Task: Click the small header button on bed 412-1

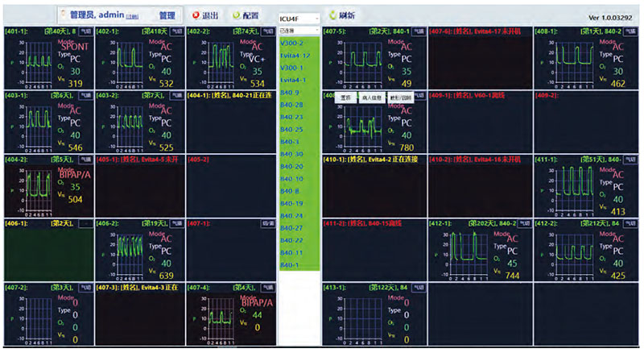Action: click(x=525, y=223)
